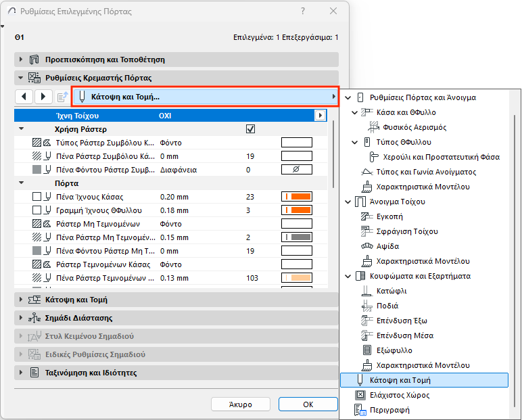Open orange pen swatch for Πένα Ίχνους Κάσας
The image size is (522, 420).
pyautogui.click(x=297, y=197)
